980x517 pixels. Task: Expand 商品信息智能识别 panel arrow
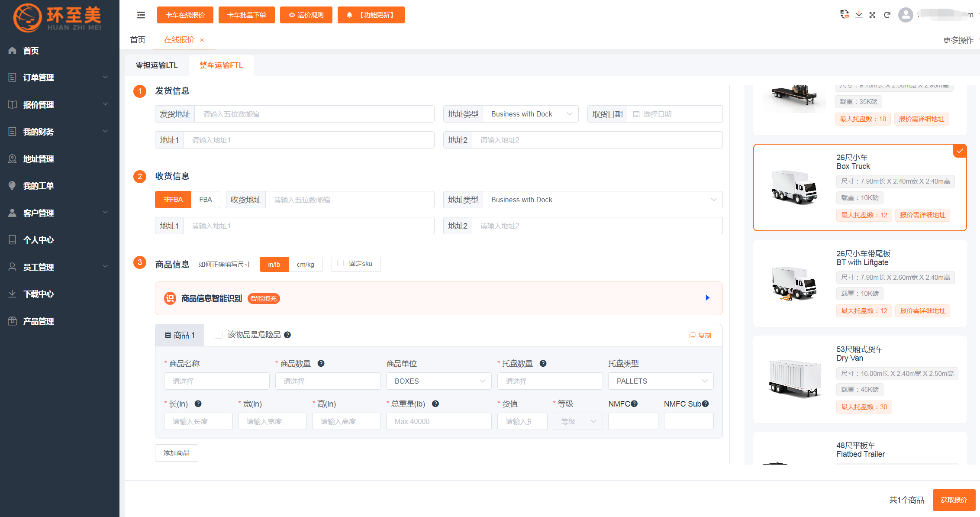[707, 298]
